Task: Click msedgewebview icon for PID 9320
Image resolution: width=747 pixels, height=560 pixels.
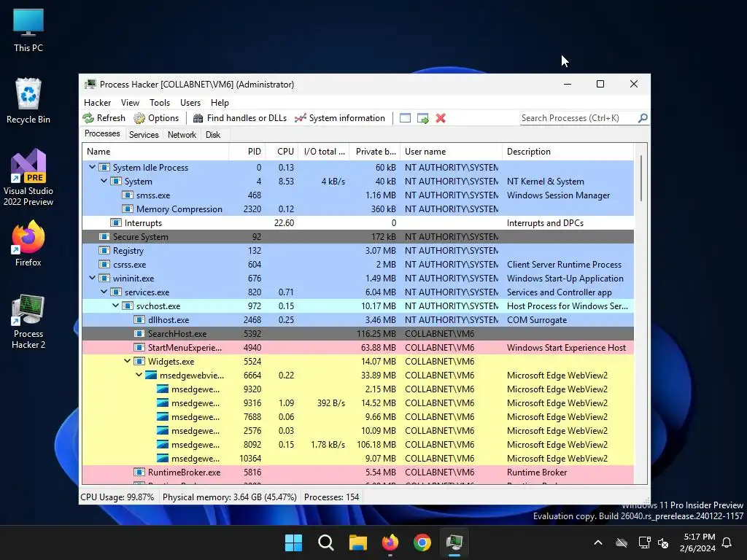Action: pos(163,389)
